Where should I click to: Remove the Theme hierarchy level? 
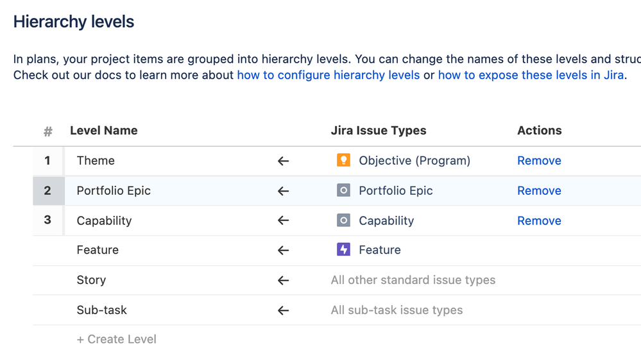[539, 161]
